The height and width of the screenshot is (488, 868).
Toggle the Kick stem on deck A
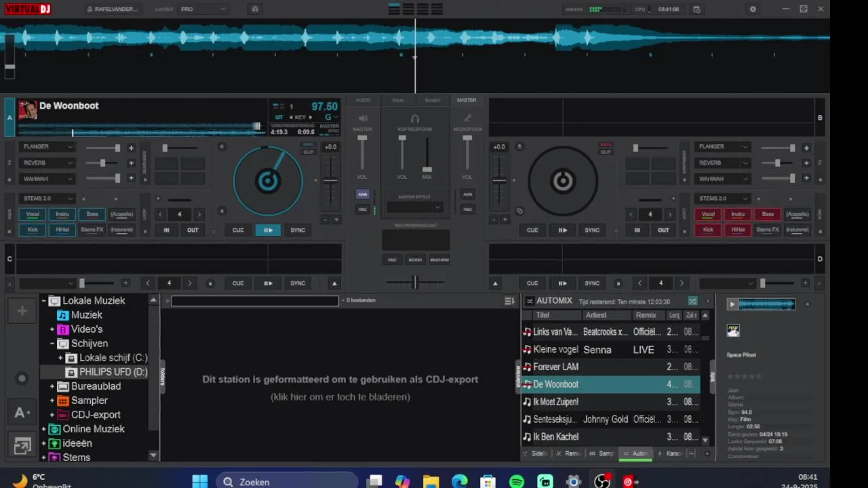[33, 230]
